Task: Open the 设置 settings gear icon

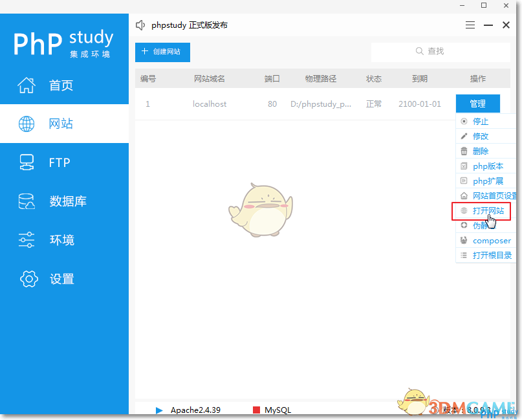Action: pyautogui.click(x=26, y=279)
